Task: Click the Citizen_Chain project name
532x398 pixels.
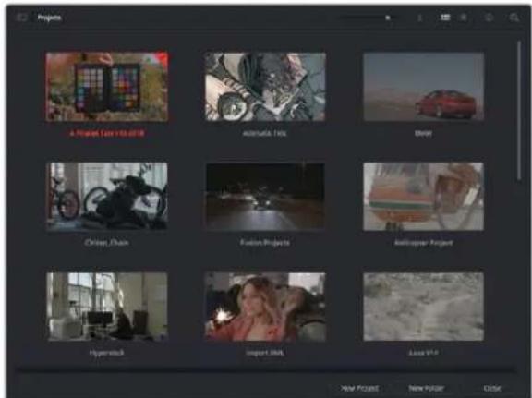Action: point(107,243)
